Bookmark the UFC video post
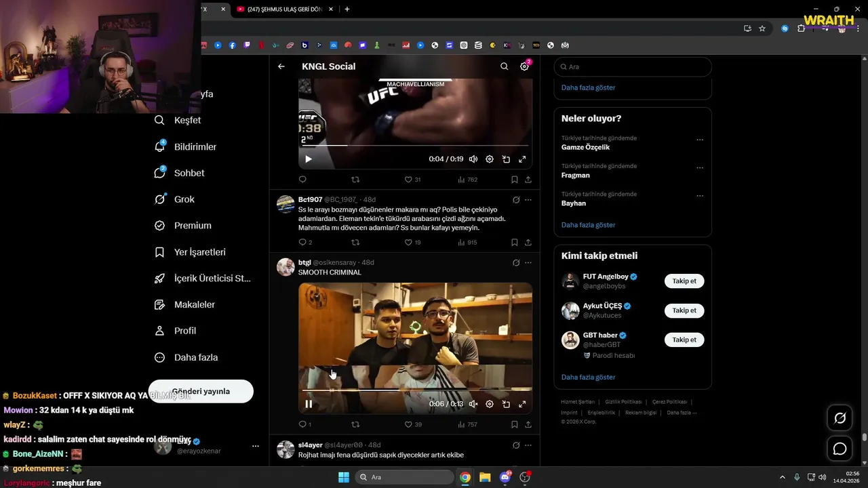 [514, 180]
